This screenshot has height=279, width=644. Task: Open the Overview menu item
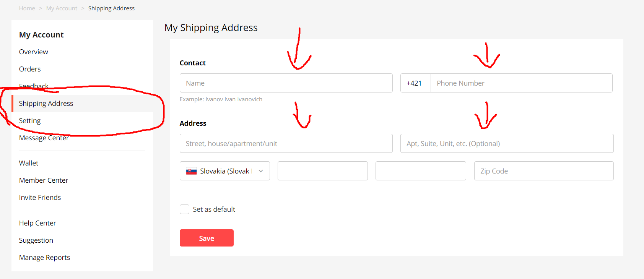[x=34, y=52]
